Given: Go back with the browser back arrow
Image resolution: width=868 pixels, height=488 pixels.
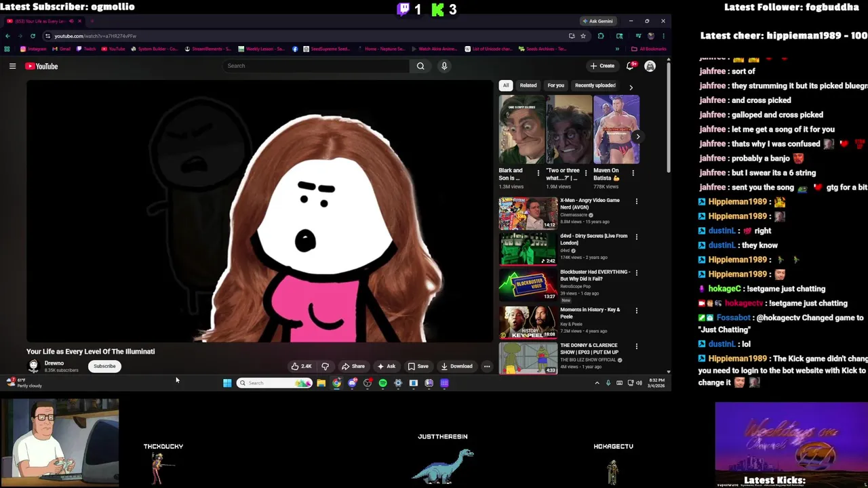Looking at the screenshot, I should (x=7, y=36).
